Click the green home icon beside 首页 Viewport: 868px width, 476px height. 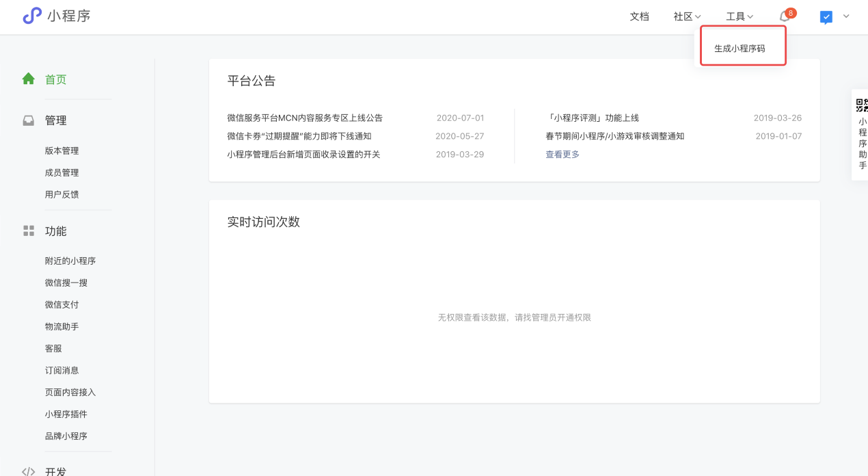pyautogui.click(x=29, y=79)
